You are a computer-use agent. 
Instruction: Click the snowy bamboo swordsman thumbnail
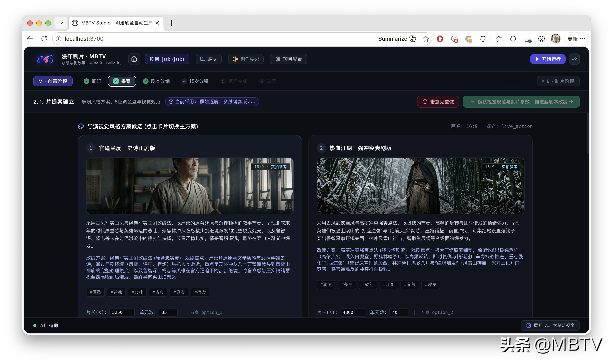tap(420, 186)
